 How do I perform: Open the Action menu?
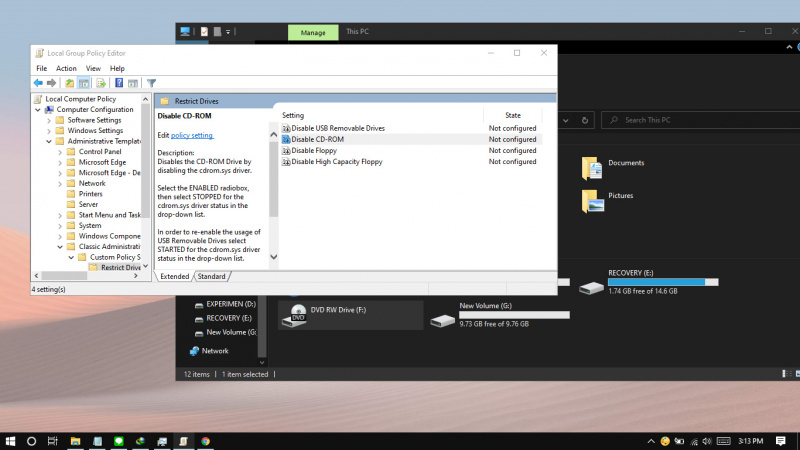pos(66,68)
